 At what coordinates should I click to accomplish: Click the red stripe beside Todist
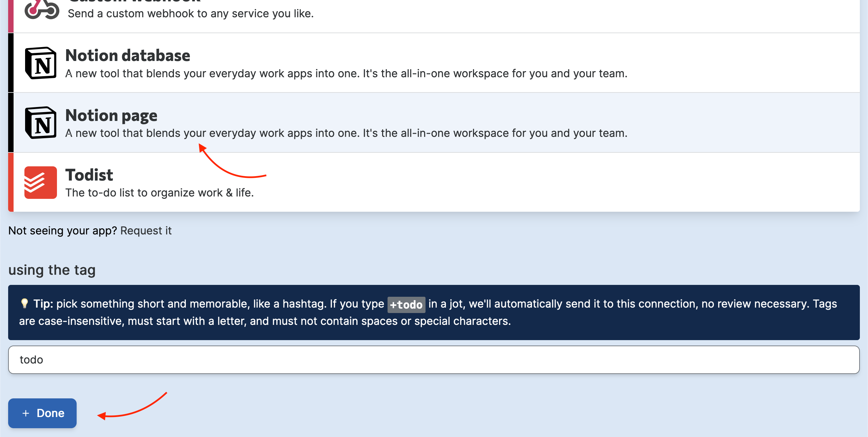tap(11, 182)
